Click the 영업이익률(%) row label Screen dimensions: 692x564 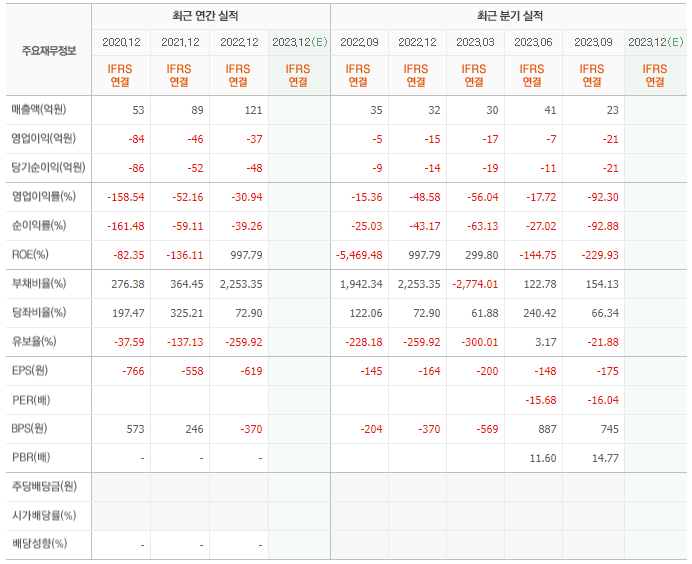pyautogui.click(x=44, y=196)
